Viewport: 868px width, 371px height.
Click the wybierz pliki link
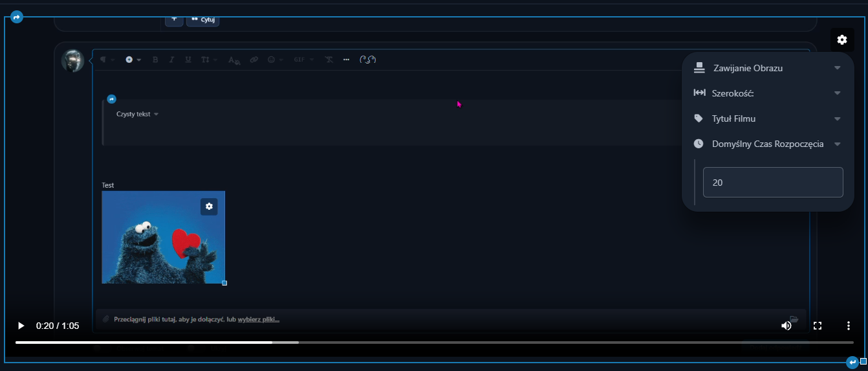(258, 319)
